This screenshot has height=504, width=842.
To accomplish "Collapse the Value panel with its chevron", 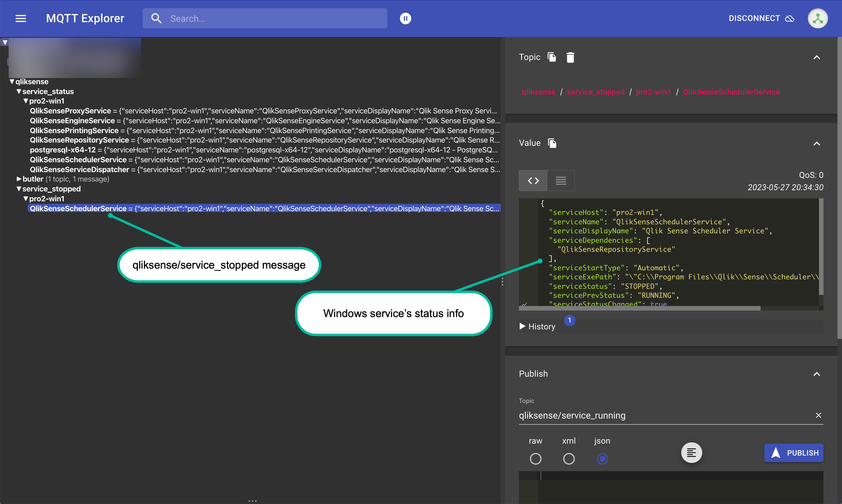I will pyautogui.click(x=817, y=144).
